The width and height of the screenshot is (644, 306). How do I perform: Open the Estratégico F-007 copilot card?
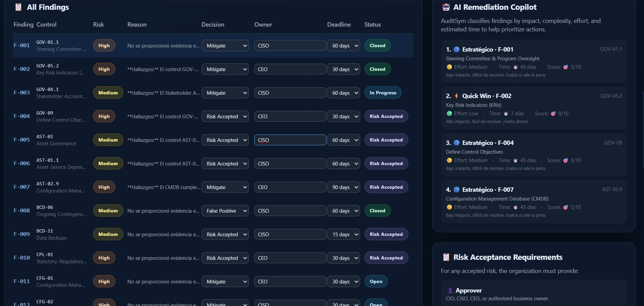(x=534, y=202)
